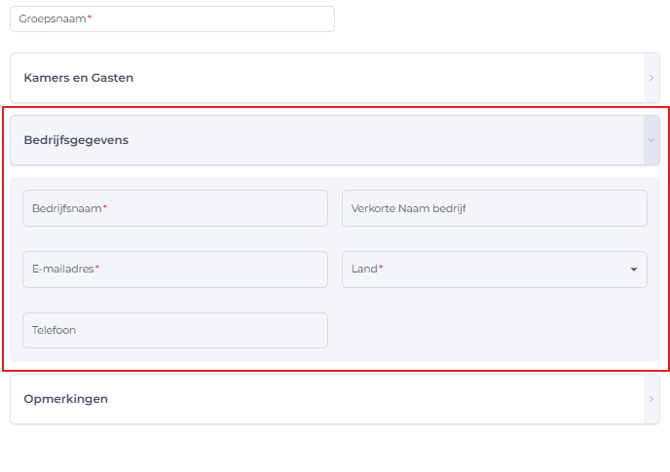Collapse Bedrijfsgegevens using its down chevron

pos(651,140)
